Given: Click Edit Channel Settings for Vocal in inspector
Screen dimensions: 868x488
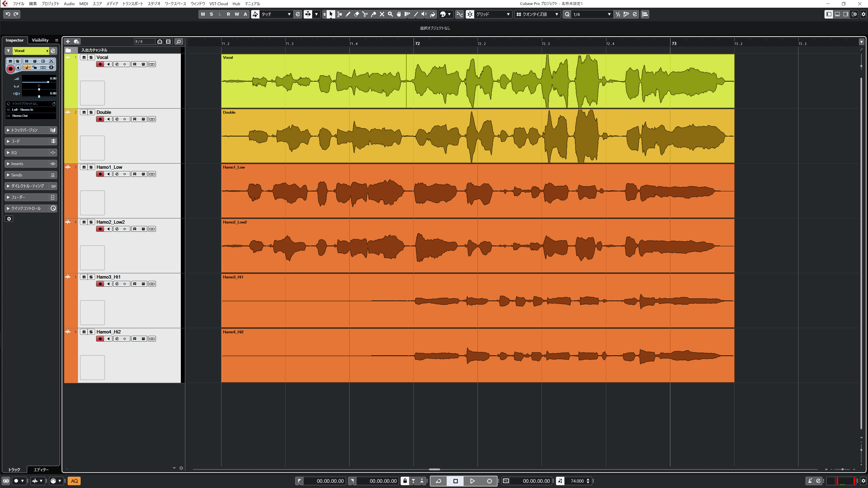Looking at the screenshot, I should (x=53, y=51).
